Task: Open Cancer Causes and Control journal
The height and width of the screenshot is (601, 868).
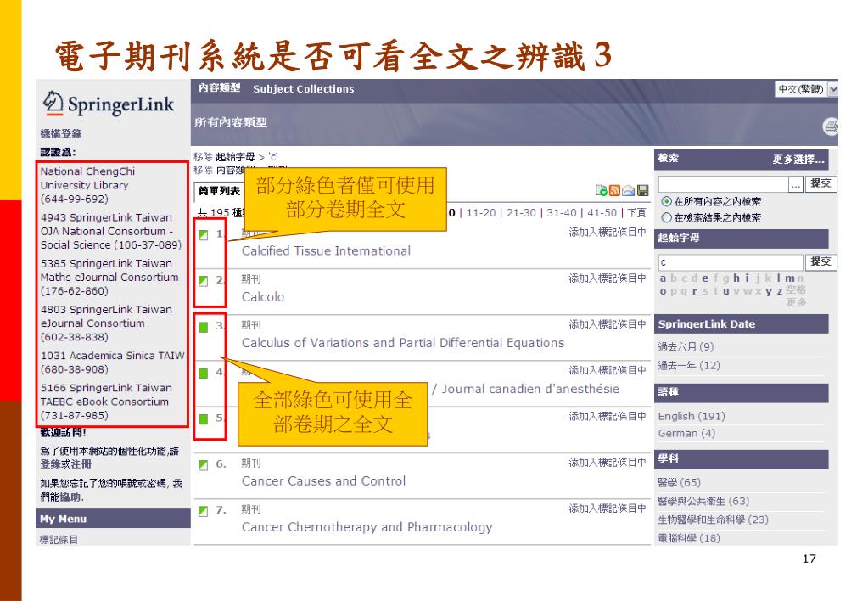Action: 324,480
